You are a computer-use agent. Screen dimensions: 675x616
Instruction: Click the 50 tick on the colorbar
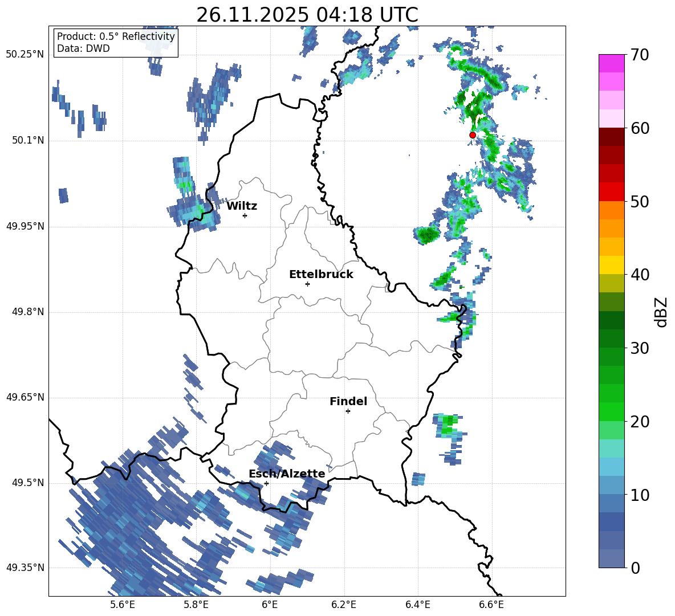[x=640, y=201]
